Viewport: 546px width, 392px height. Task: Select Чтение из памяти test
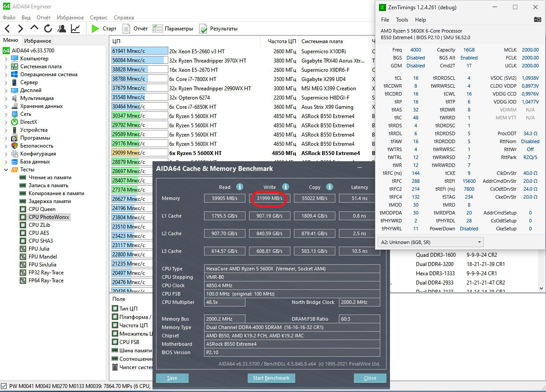pyautogui.click(x=50, y=178)
